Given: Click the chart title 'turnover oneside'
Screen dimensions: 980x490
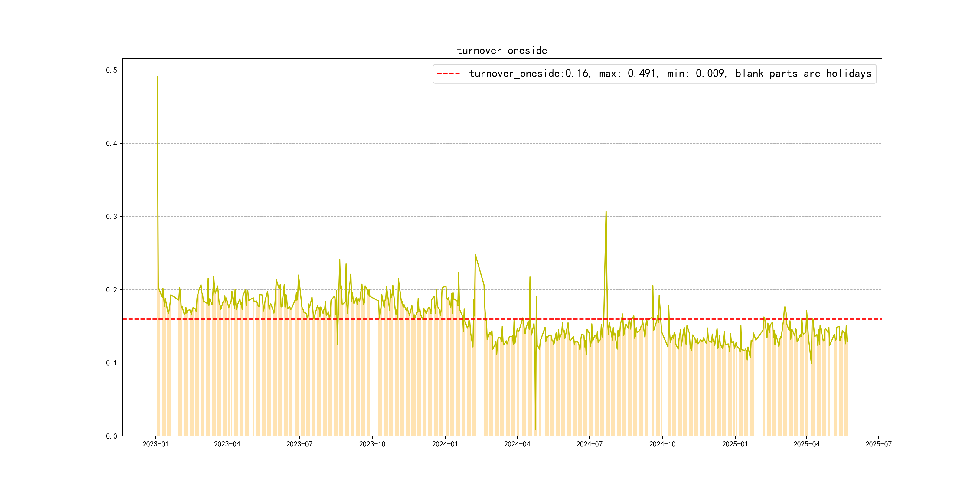Looking at the screenshot, I should pyautogui.click(x=502, y=51).
